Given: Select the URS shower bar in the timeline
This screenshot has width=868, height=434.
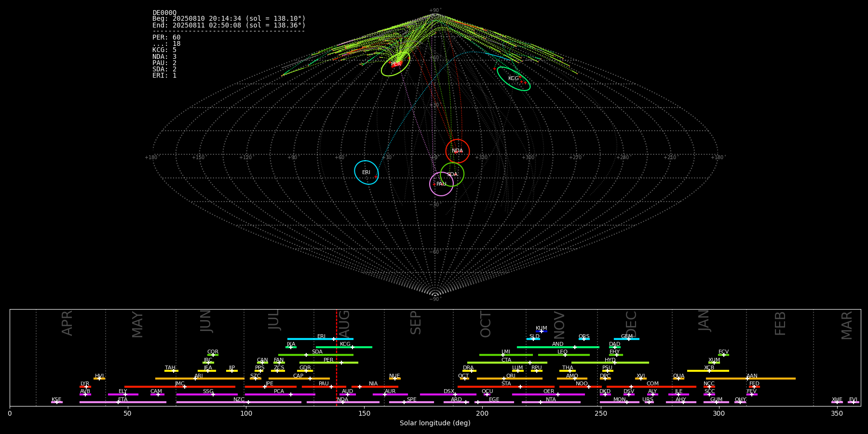Looking at the screenshot, I should coord(649,402).
